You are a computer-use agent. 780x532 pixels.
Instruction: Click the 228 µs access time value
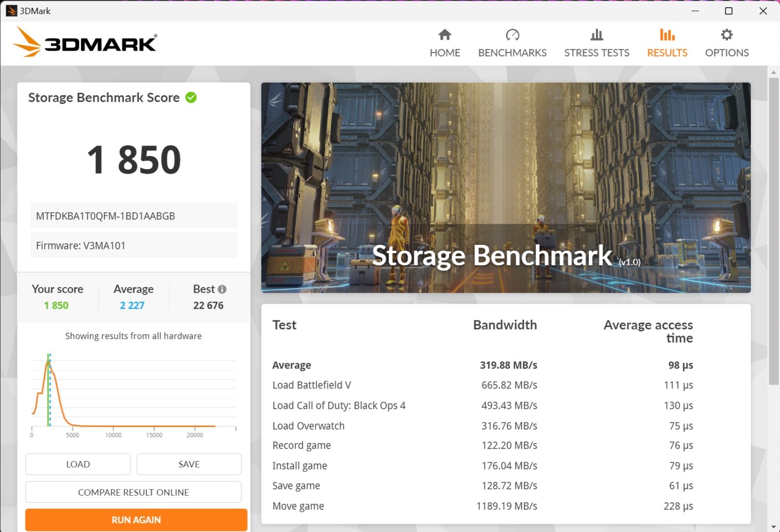click(678, 506)
